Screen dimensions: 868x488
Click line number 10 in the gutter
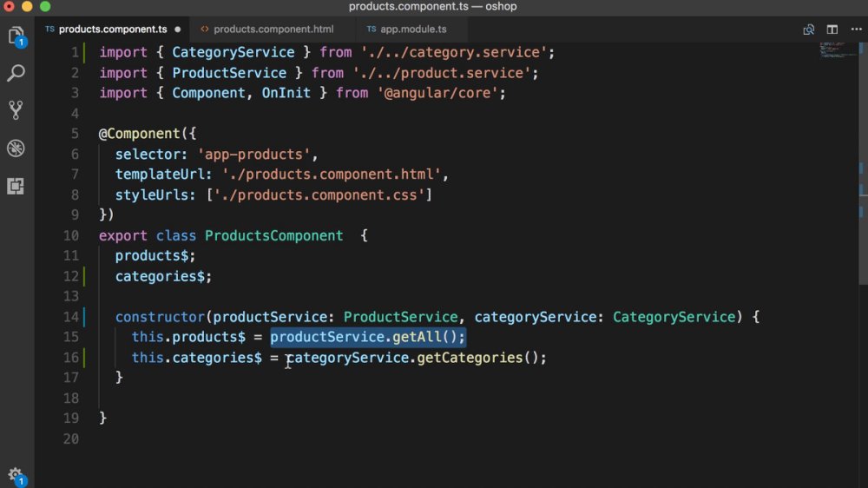pos(71,236)
